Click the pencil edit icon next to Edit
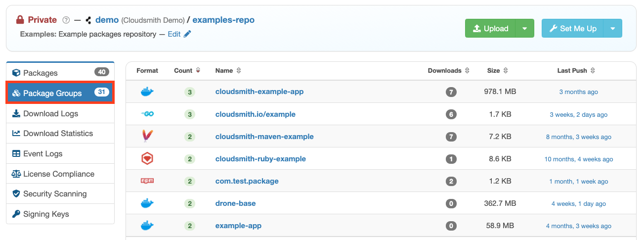This screenshot has height=240, width=644. click(187, 34)
